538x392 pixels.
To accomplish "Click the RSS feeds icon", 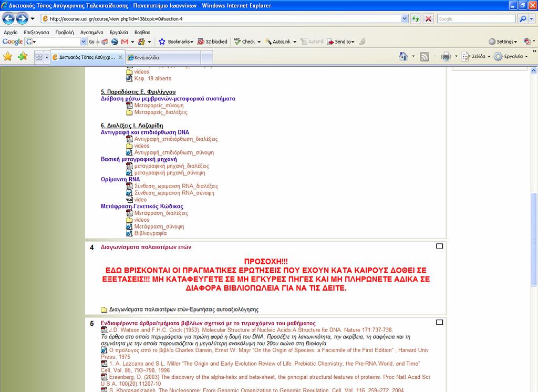I will (x=425, y=57).
